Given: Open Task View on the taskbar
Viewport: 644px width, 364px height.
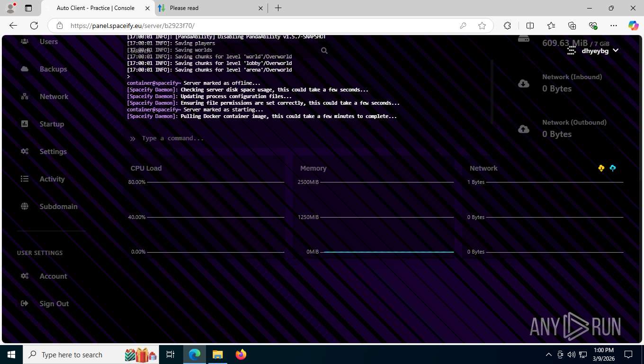Looking at the screenshot, I should tap(170, 355).
